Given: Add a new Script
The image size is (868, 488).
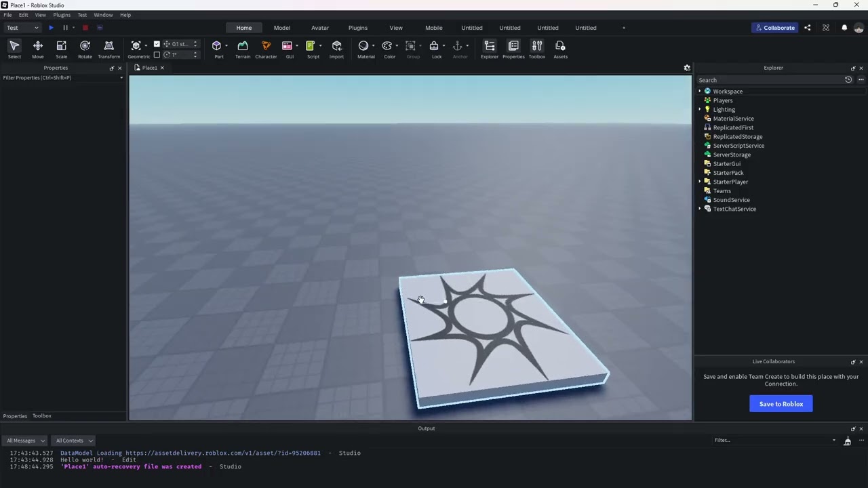Looking at the screenshot, I should pyautogui.click(x=311, y=46).
